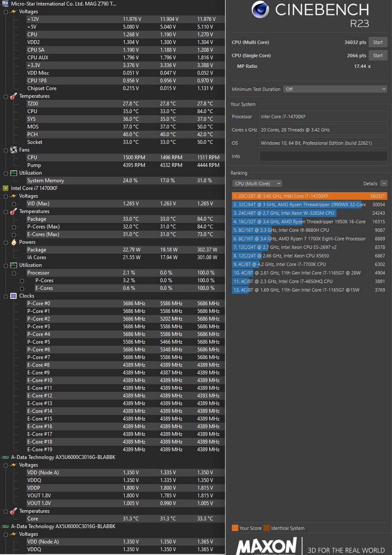
Task: Click the thermometer icon above the TZ00 row
Action: tap(13, 96)
